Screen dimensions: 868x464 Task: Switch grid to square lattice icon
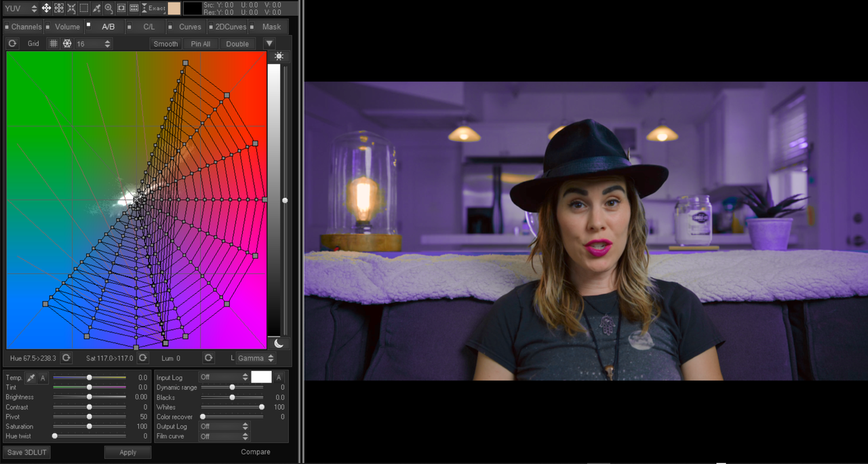tap(54, 43)
